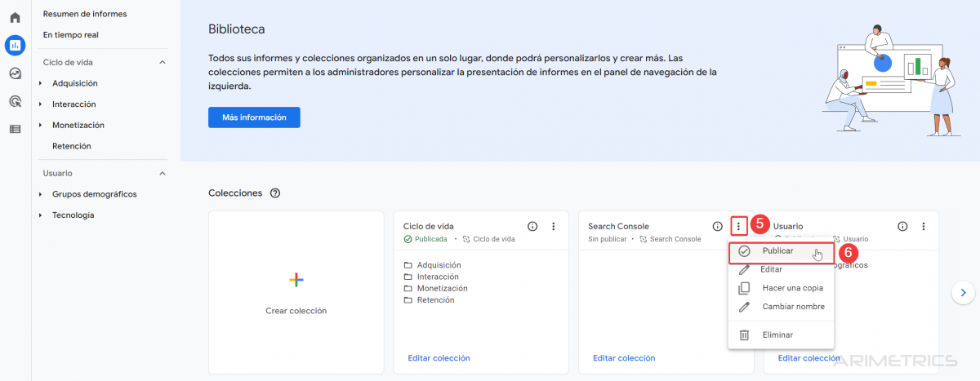This screenshot has height=381, width=980.
Task: Collapse the Usuario sidebar section
Action: coord(162,173)
